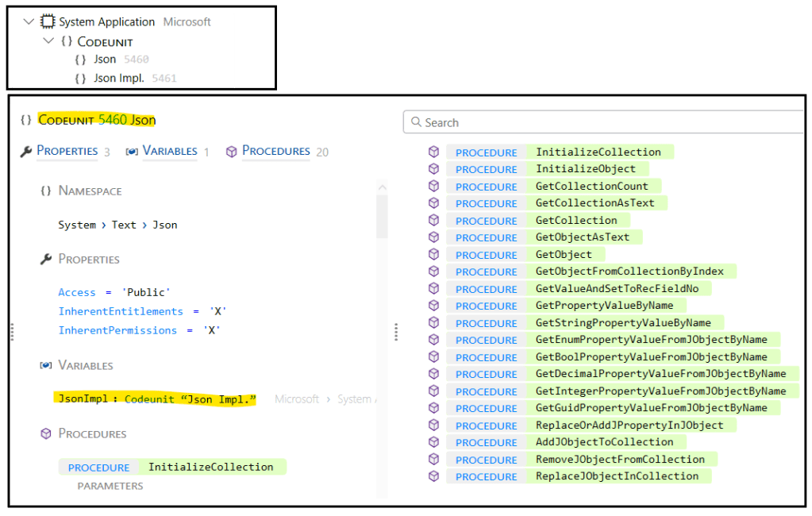
Task: Click the wrench icon beside the Properties tab
Action: [x=25, y=151]
